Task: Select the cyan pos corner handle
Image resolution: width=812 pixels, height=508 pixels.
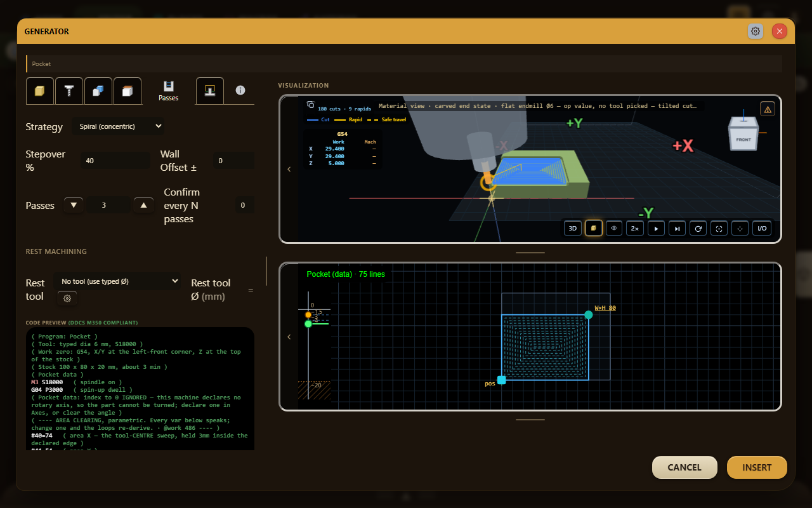Action: 502,380
